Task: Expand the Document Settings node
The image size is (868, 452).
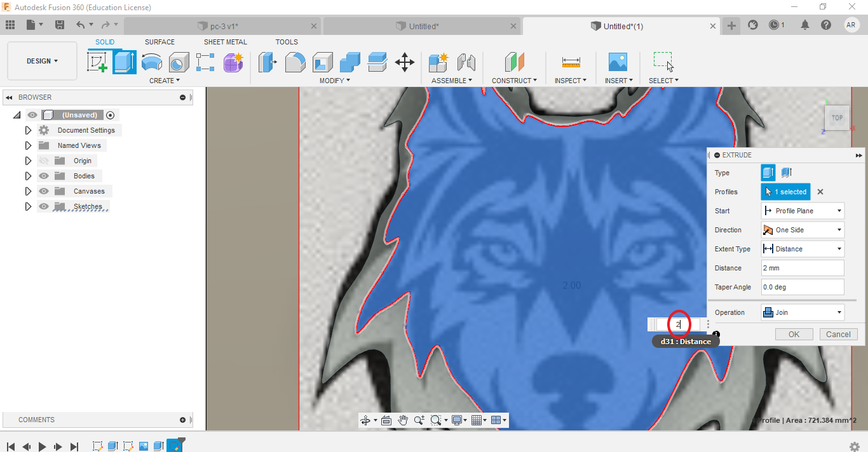Action: coord(28,130)
